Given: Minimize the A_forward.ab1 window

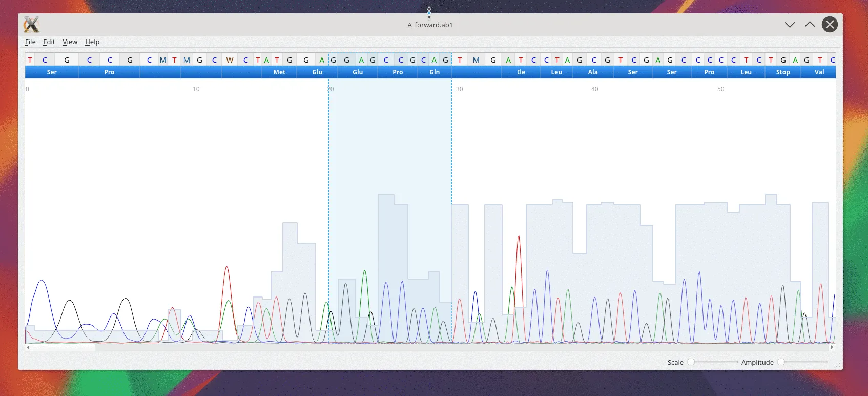Looking at the screenshot, I should pos(790,25).
